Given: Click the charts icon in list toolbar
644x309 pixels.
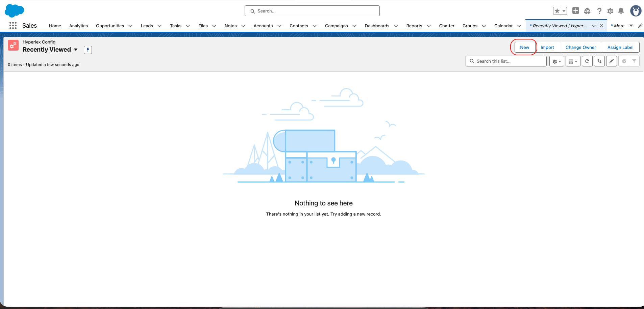Looking at the screenshot, I should click(624, 61).
